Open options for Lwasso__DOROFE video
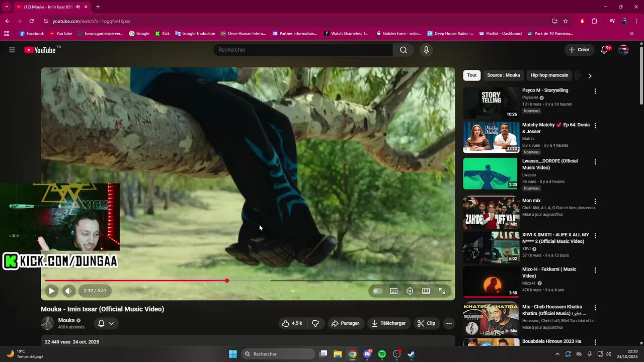Screen dimensions: 644x362 [x=595, y=162]
